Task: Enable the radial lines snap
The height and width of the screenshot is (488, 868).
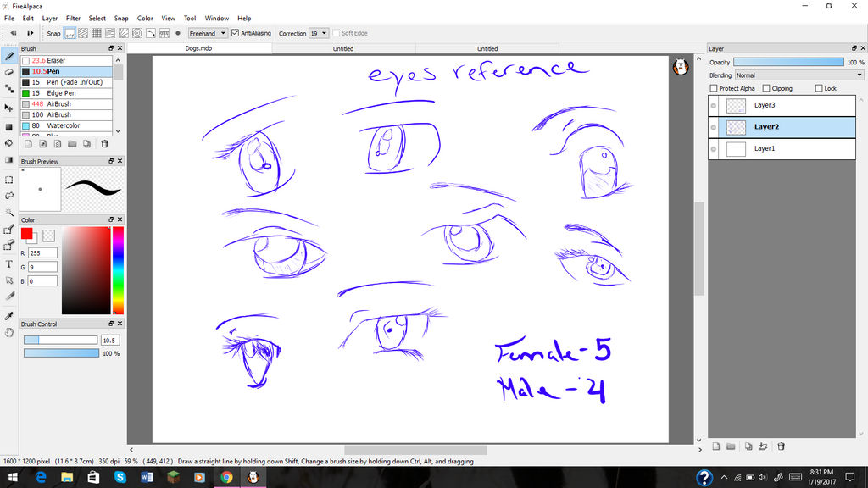Action: click(x=124, y=33)
